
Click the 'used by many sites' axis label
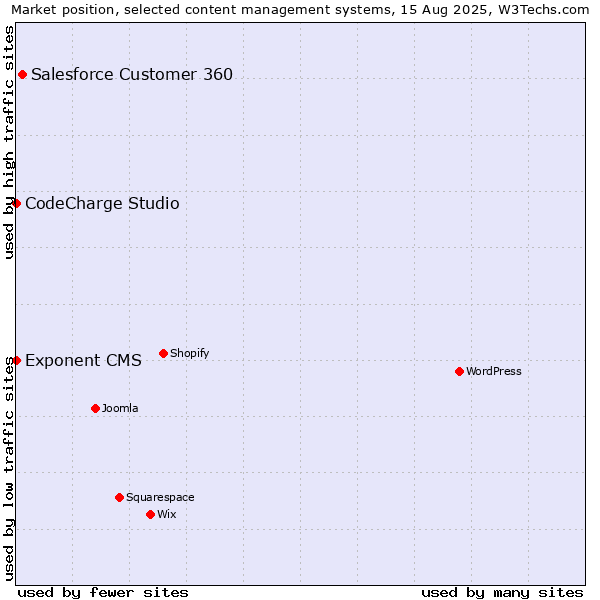click(x=502, y=593)
